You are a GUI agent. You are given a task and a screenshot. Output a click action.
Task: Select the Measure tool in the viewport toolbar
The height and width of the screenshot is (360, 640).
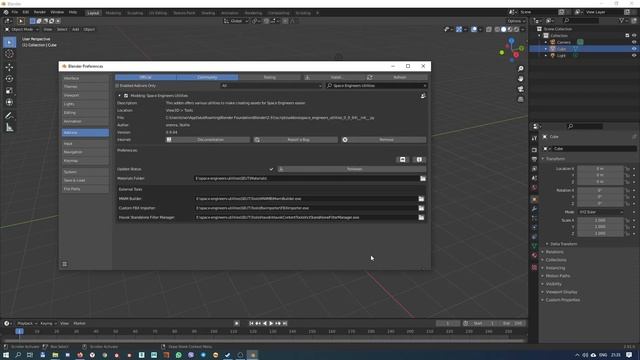point(9,128)
